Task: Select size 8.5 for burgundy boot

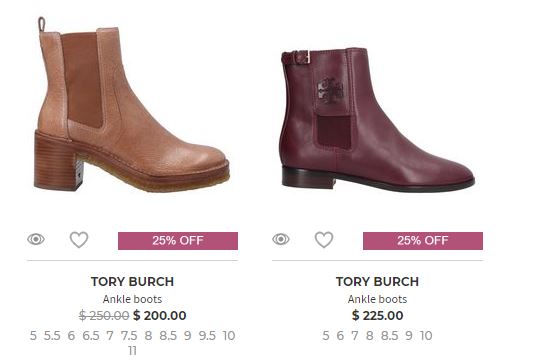Action: (x=390, y=336)
